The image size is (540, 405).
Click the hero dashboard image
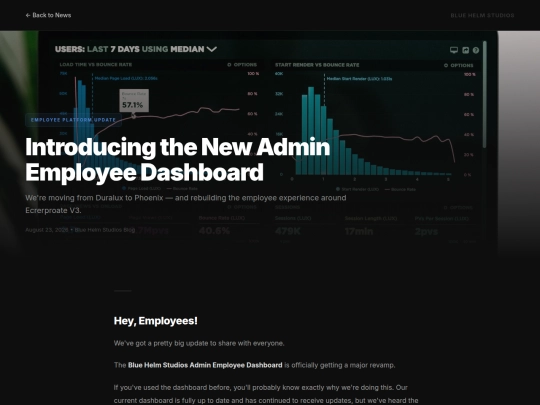point(270,143)
